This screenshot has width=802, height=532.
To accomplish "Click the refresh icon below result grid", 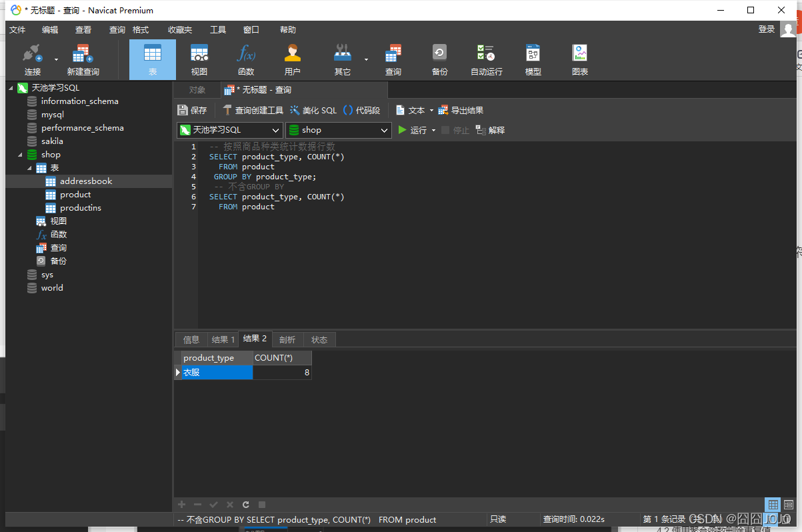I will coord(246,505).
